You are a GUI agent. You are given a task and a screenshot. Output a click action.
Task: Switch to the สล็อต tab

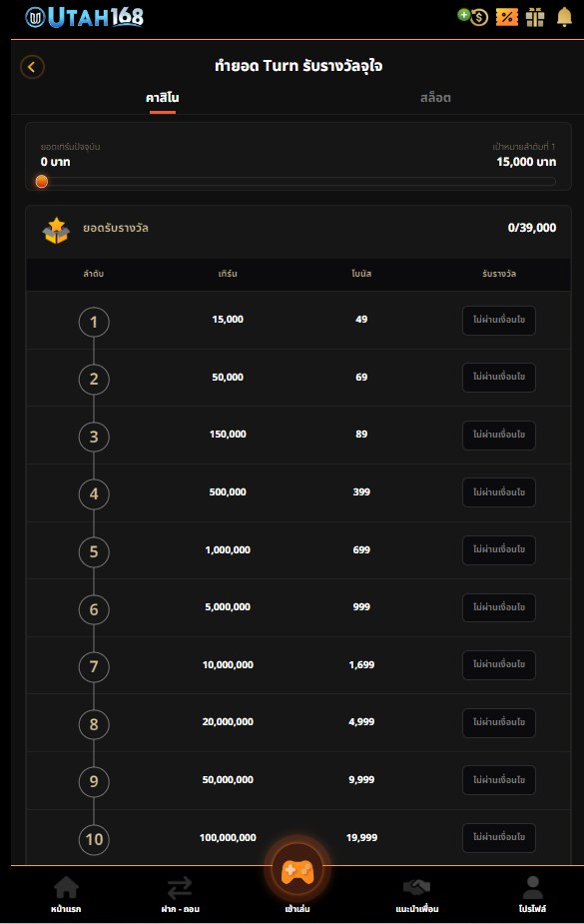pos(435,98)
